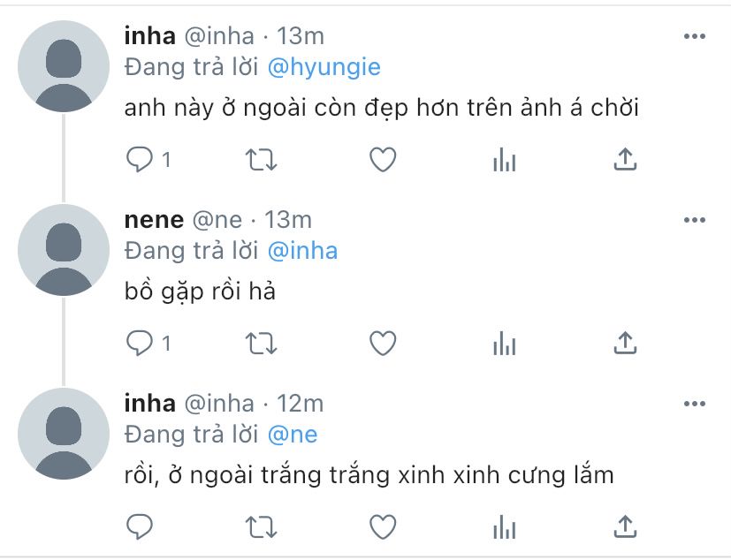Open more options menu on nene's tweet
The height and width of the screenshot is (560, 731).
point(695,220)
